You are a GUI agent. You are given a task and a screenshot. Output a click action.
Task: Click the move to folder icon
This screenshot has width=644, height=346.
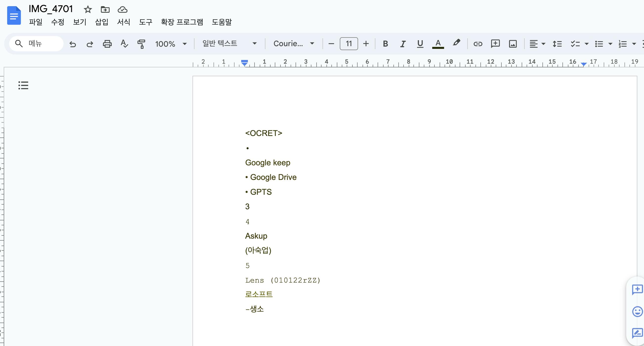click(x=105, y=9)
